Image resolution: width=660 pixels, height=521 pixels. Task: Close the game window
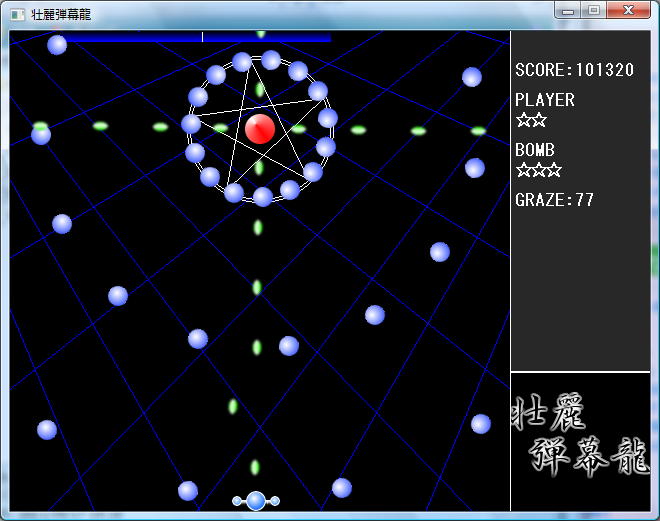coord(629,10)
